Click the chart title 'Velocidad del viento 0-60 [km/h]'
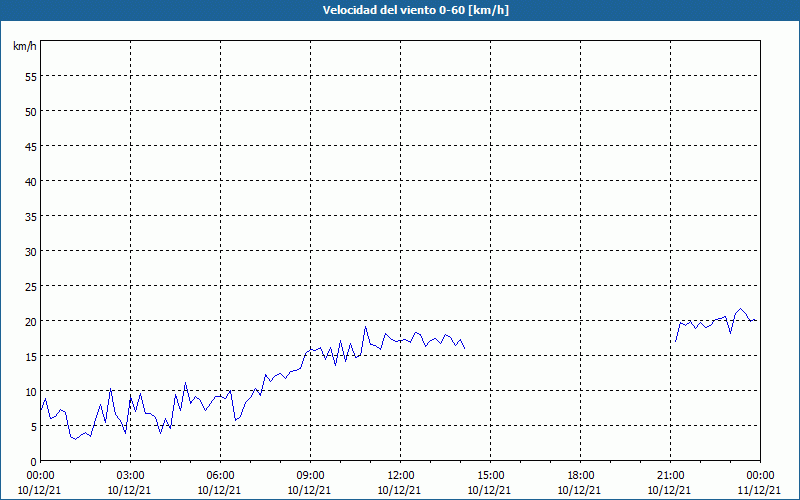The height and width of the screenshot is (500, 800). [416, 10]
